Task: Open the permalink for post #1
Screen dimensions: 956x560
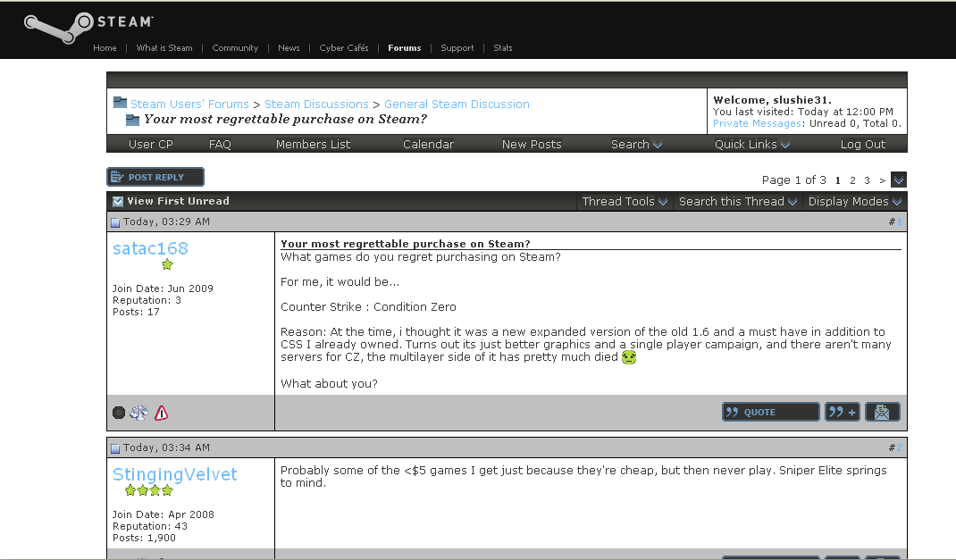Action: [899, 221]
